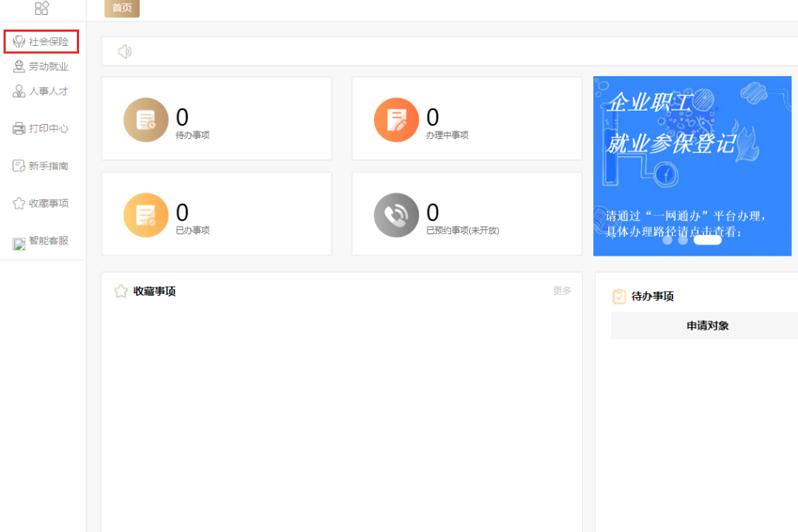Click the grid menu icon above the sidebar
798x532 pixels.
pos(42,9)
